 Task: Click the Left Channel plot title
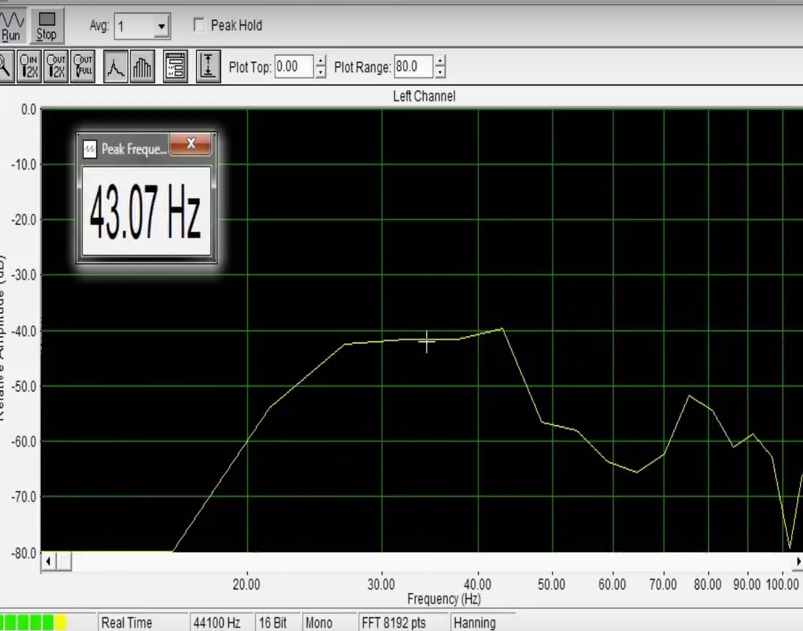tap(424, 96)
